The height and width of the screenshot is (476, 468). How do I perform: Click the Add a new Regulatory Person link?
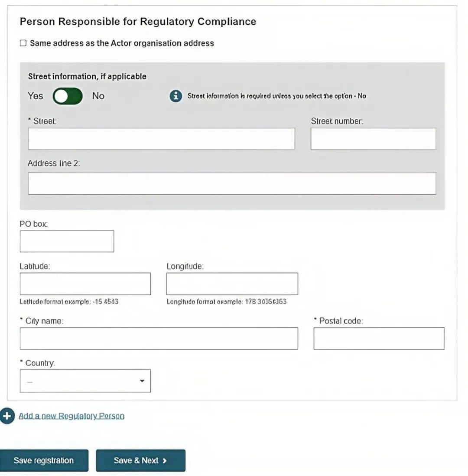71,416
